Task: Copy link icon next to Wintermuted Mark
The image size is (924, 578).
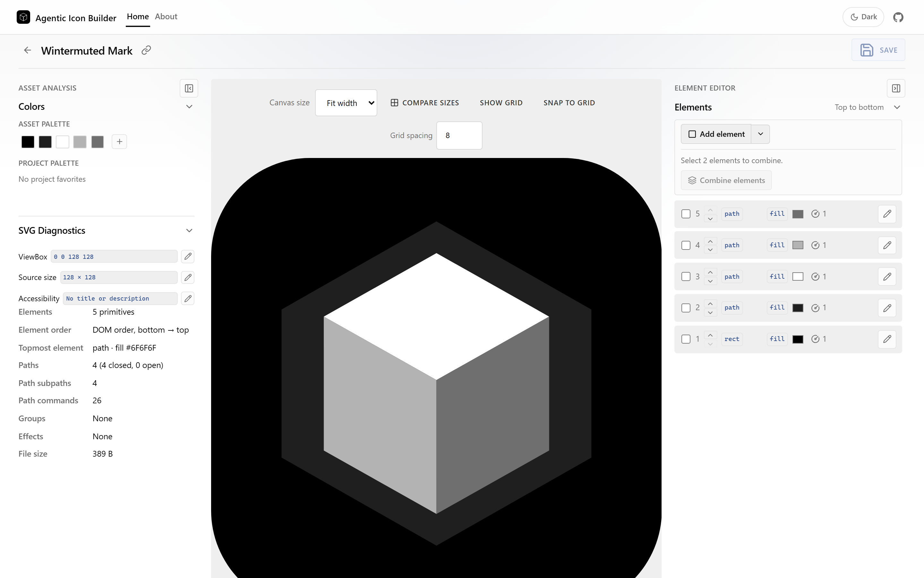Action: pos(146,50)
